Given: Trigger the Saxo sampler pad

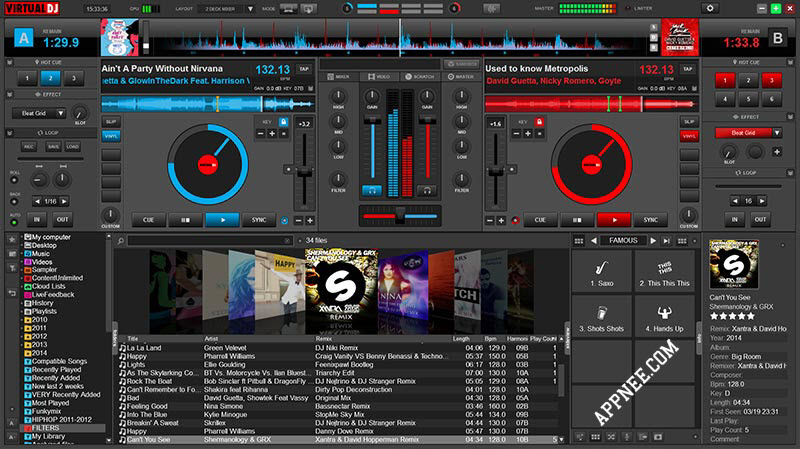Looking at the screenshot, I should point(602,272).
